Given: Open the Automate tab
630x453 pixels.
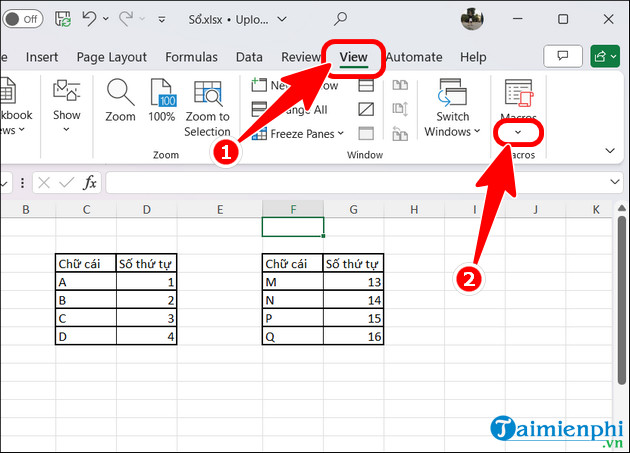Looking at the screenshot, I should pyautogui.click(x=414, y=57).
